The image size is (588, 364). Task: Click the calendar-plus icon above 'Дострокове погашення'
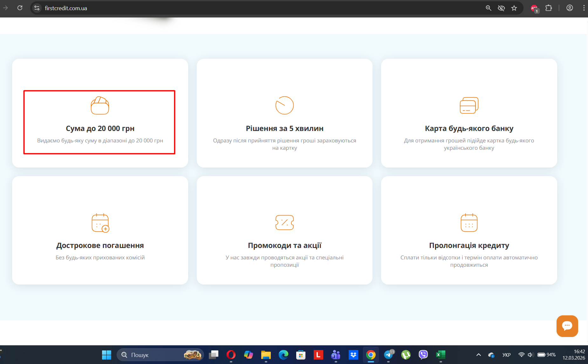coord(100,223)
